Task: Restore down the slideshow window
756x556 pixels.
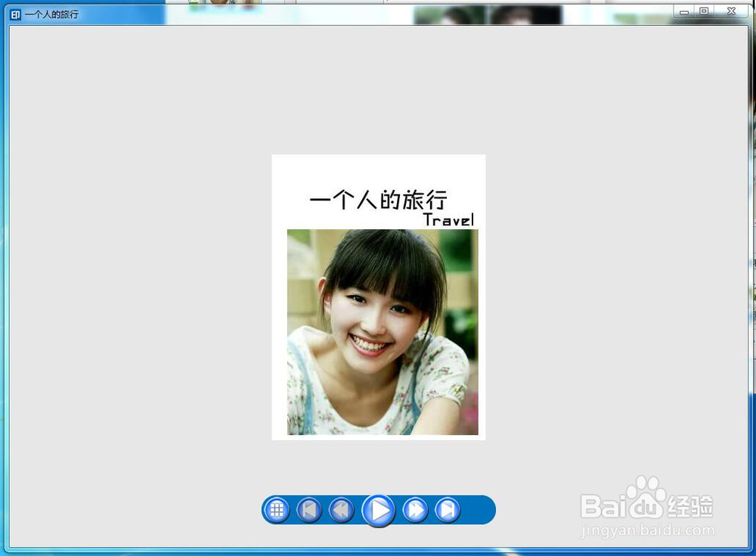Action: (x=705, y=11)
